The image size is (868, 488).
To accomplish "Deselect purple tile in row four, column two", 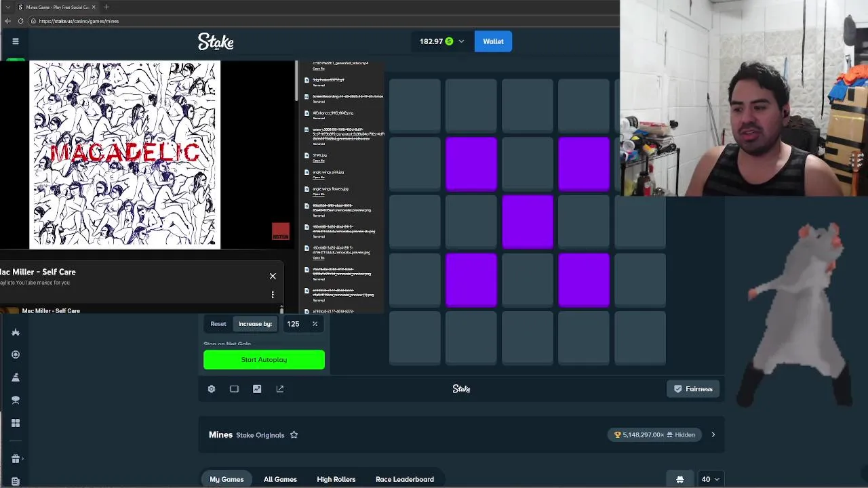I will tap(471, 280).
